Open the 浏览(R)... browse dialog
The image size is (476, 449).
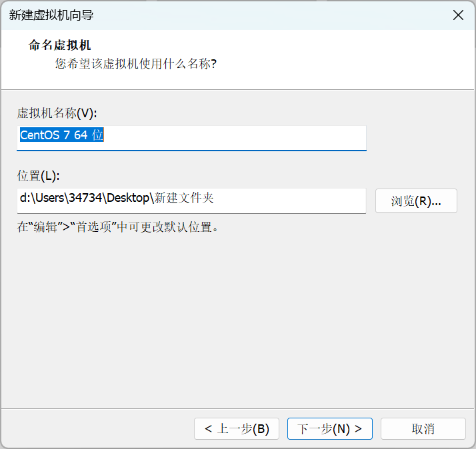pos(416,201)
